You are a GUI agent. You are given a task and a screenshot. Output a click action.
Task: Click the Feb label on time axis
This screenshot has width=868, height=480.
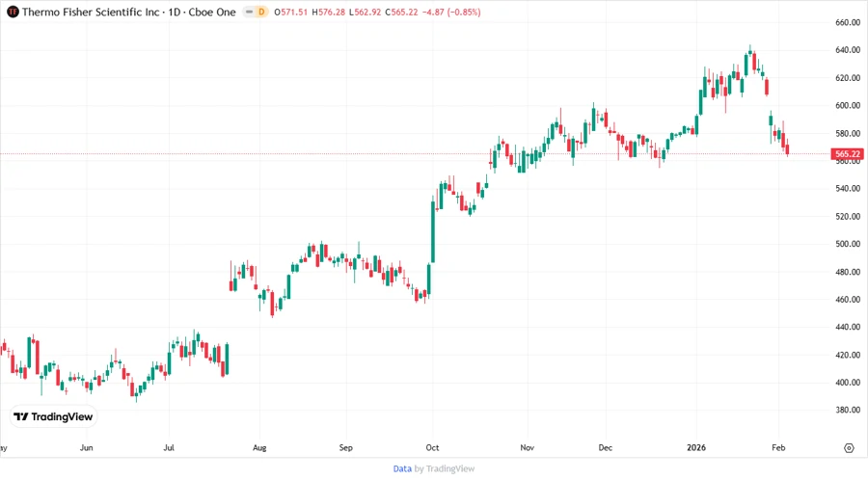pos(778,447)
